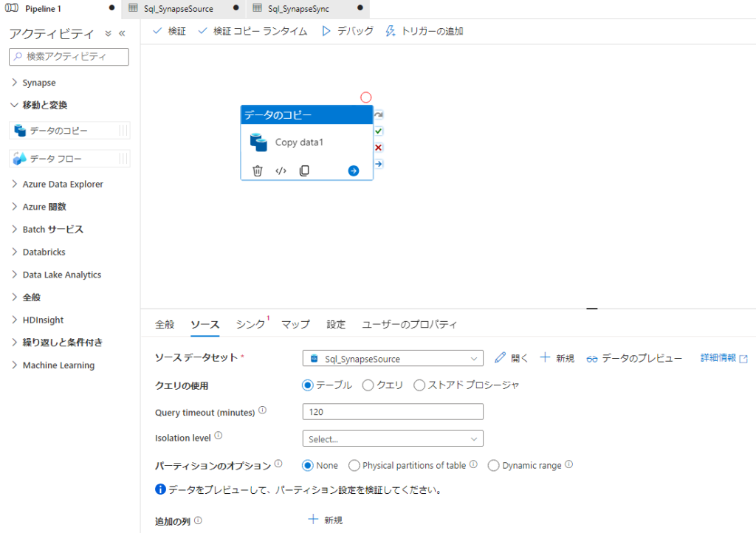
Task: Switch to the シンク tab
Action: pyautogui.click(x=251, y=324)
